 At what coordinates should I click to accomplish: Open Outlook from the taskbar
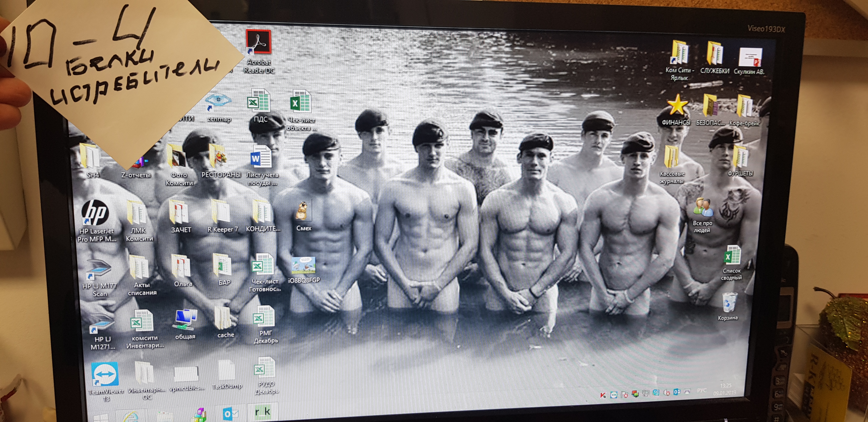231,414
